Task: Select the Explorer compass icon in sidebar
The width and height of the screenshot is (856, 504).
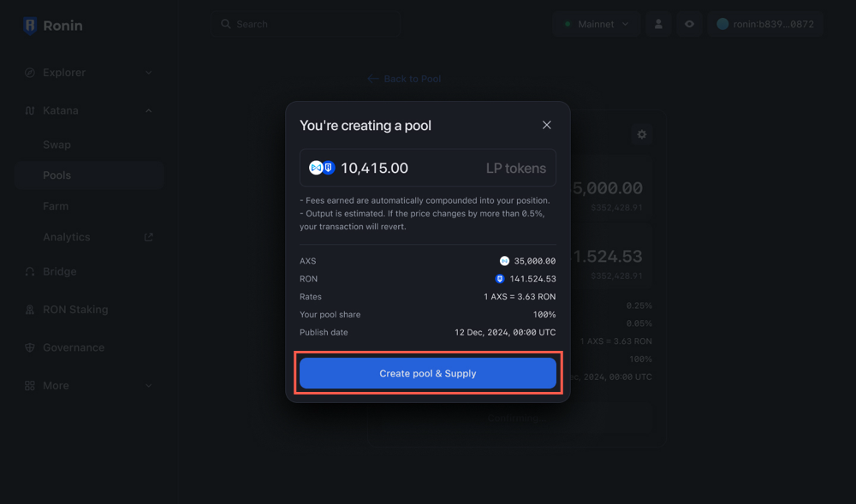Action: 27,73
